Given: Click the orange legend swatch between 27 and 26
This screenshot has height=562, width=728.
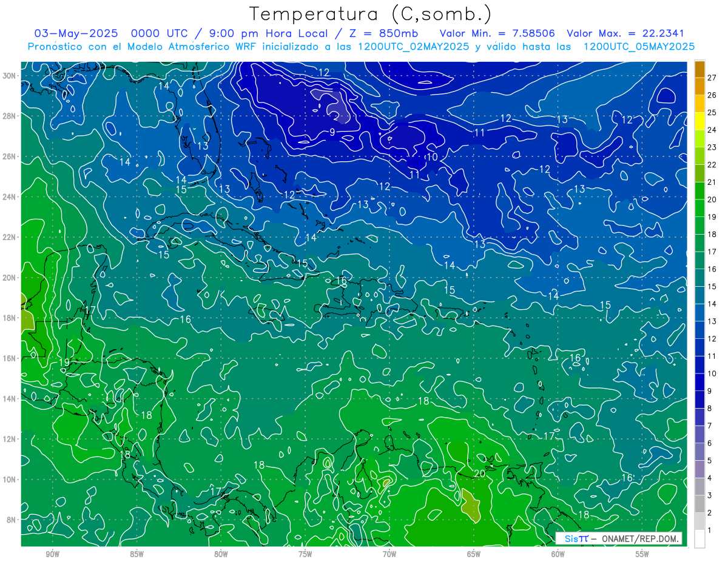Looking at the screenshot, I should tap(700, 85).
